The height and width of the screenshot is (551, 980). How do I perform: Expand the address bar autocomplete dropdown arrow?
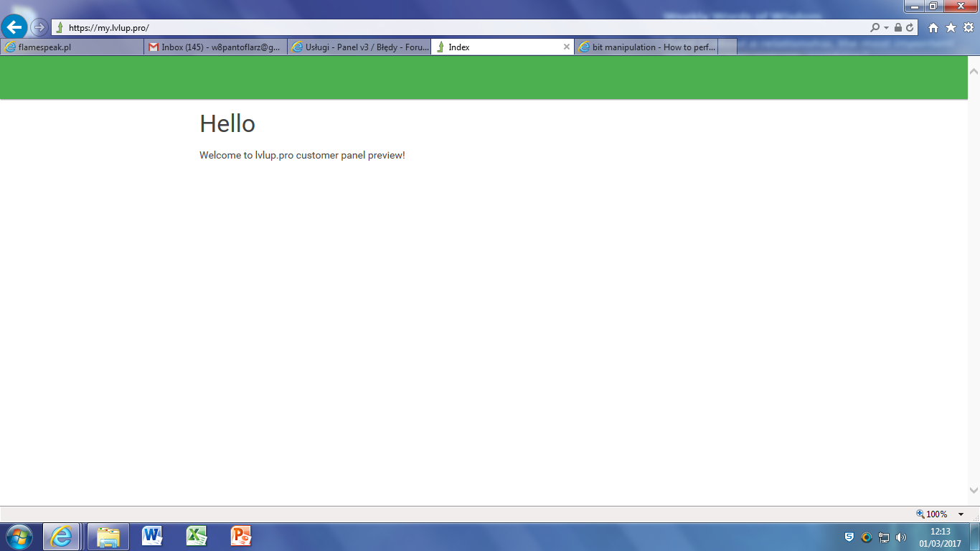(x=887, y=28)
